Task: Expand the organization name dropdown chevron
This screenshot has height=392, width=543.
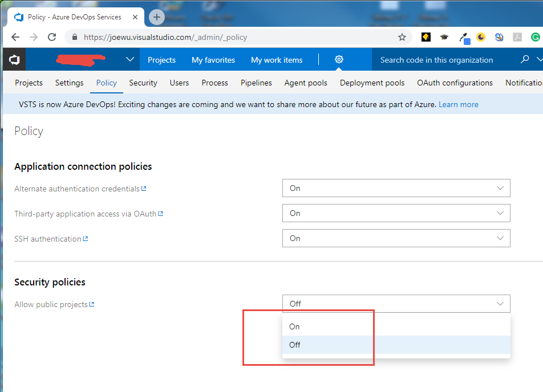Action: [x=130, y=59]
